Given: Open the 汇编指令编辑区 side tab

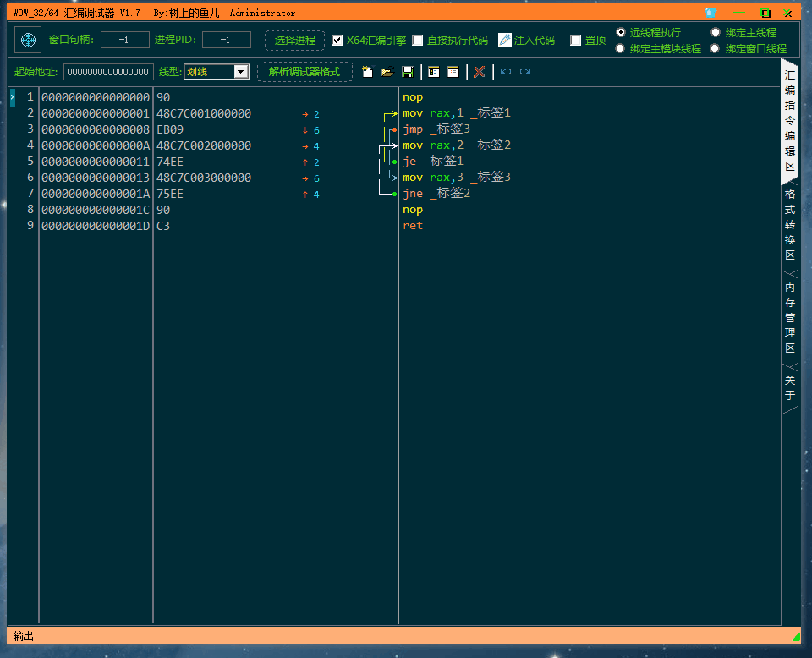Looking at the screenshot, I should point(790,120).
